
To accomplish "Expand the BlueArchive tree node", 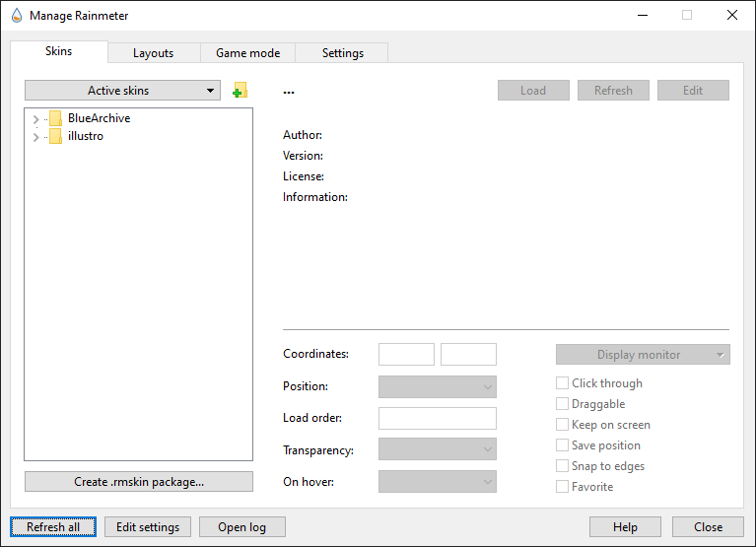I will 35,119.
